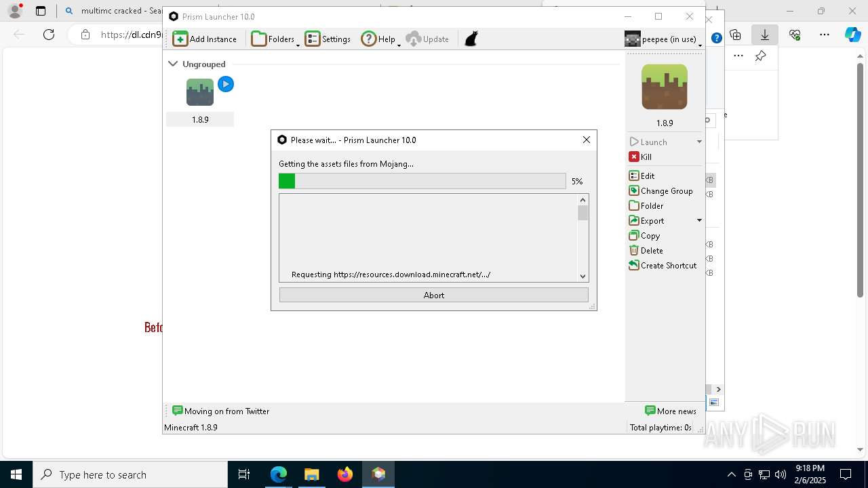Open the Moving on from Twitter news

pos(220,411)
